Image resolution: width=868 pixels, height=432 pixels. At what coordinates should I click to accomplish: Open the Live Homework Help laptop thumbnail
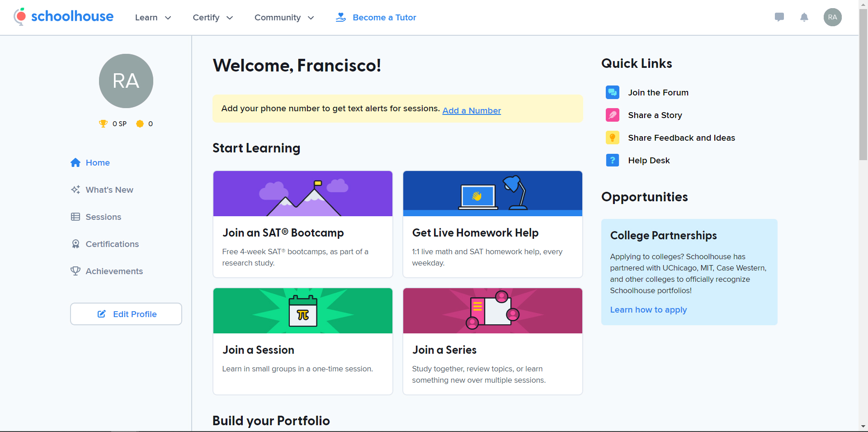click(x=493, y=194)
